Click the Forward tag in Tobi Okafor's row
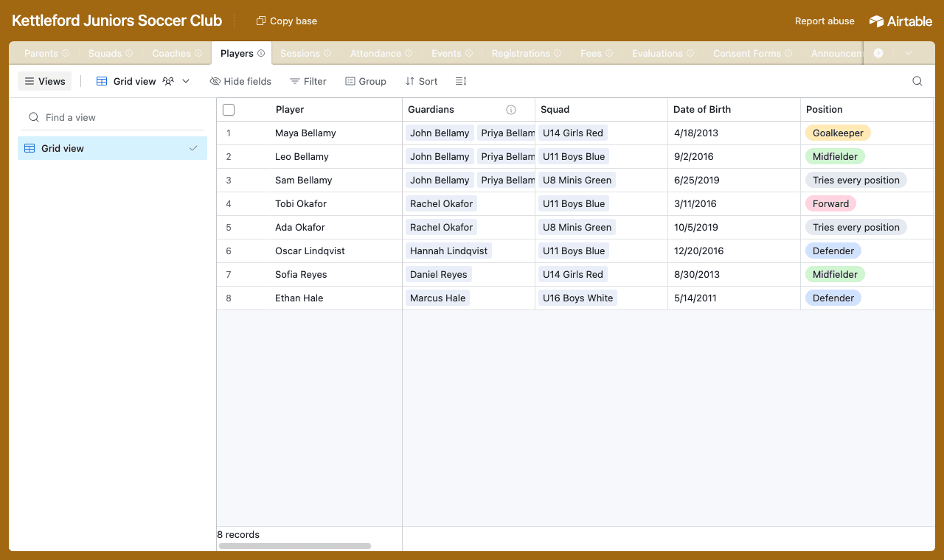Viewport: 944px width, 560px height. click(x=830, y=204)
